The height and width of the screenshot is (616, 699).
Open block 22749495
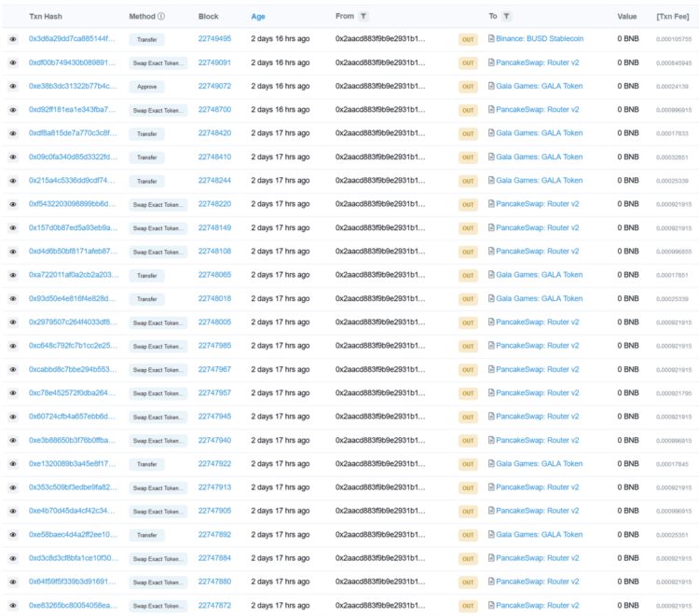214,39
